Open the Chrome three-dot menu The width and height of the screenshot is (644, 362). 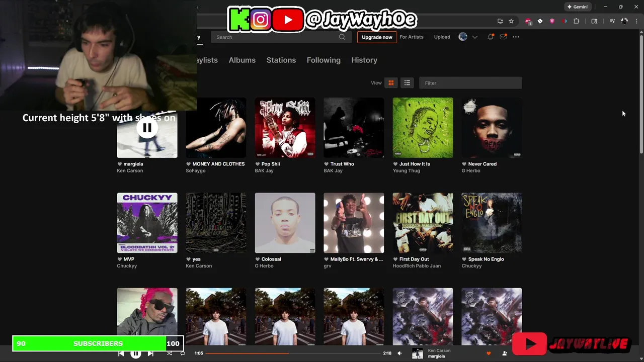pyautogui.click(x=636, y=21)
